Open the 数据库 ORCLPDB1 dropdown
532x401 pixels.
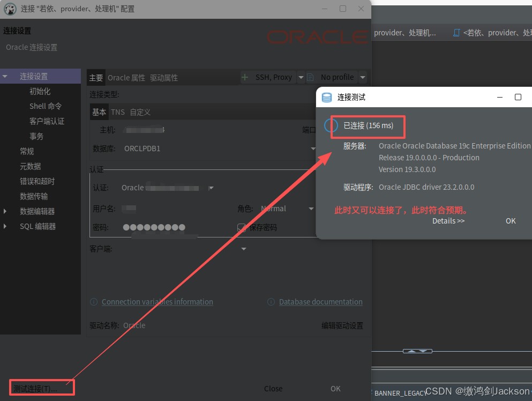[313, 148]
